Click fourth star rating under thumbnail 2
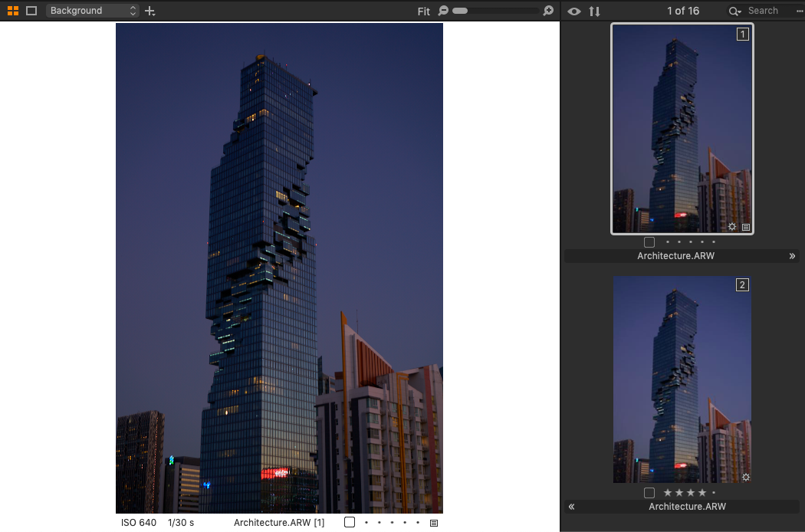805x532 pixels. pos(701,492)
